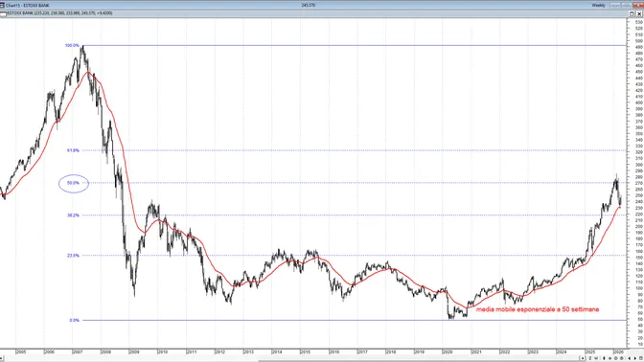Click the 2026 year label on time axis
This screenshot has height=362, width=644.
point(618,351)
